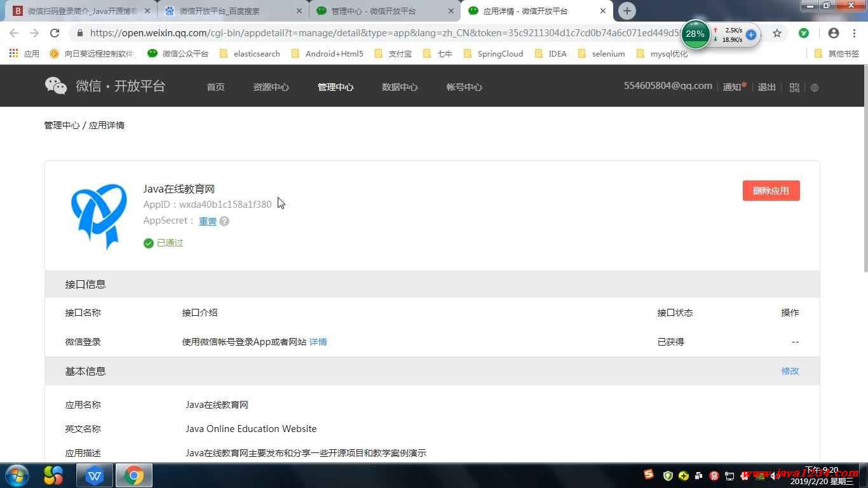Open the 应用 apps grid shortcut
Viewport: 868px width, 488px height.
(24, 54)
